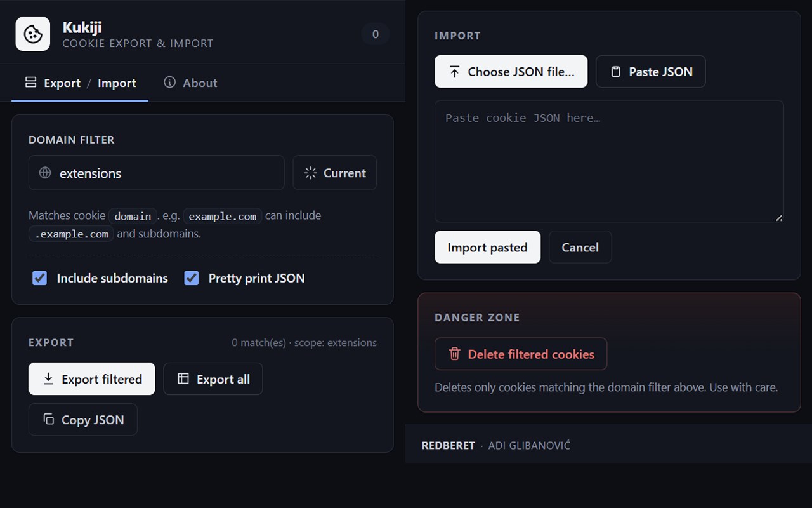Click the upload icon on Choose JSON file
Screen dimensions: 812x508
(454, 72)
